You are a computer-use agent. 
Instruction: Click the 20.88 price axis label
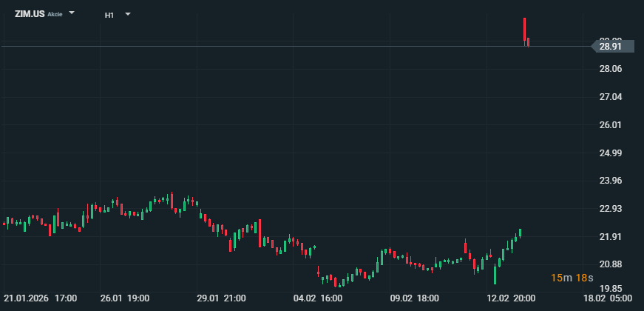click(x=610, y=264)
